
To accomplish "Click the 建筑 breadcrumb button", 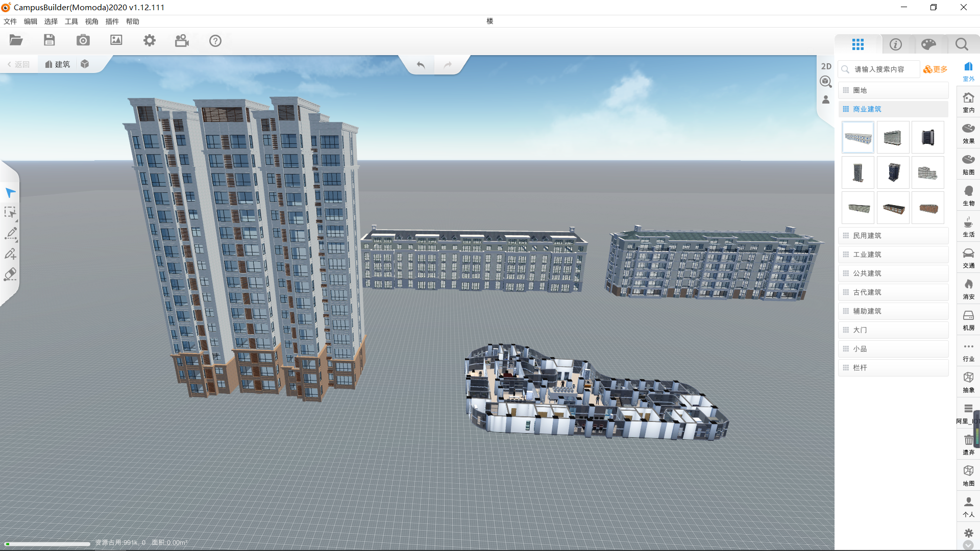I will point(57,64).
